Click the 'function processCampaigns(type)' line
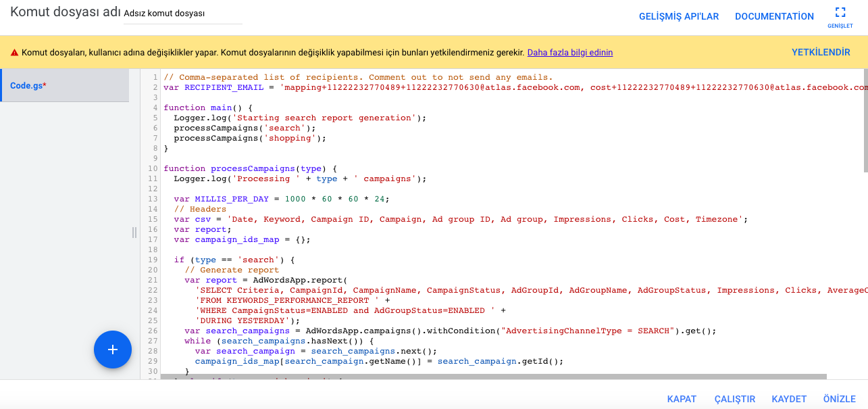868x409 pixels. click(x=250, y=168)
